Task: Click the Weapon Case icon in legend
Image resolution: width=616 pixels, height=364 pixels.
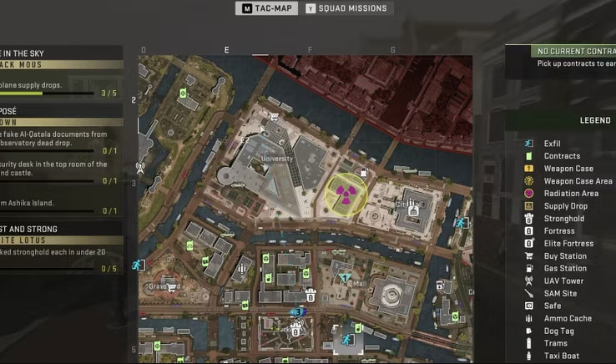Action: pyautogui.click(x=529, y=169)
